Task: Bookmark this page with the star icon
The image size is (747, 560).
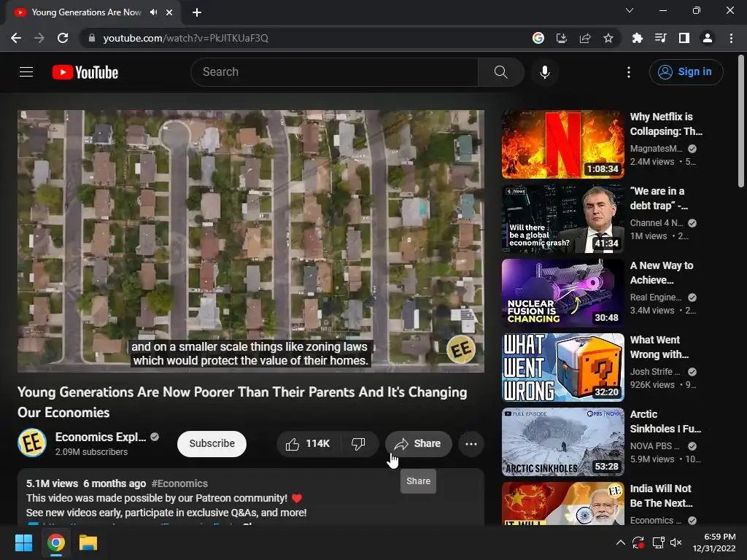Action: 608,38
